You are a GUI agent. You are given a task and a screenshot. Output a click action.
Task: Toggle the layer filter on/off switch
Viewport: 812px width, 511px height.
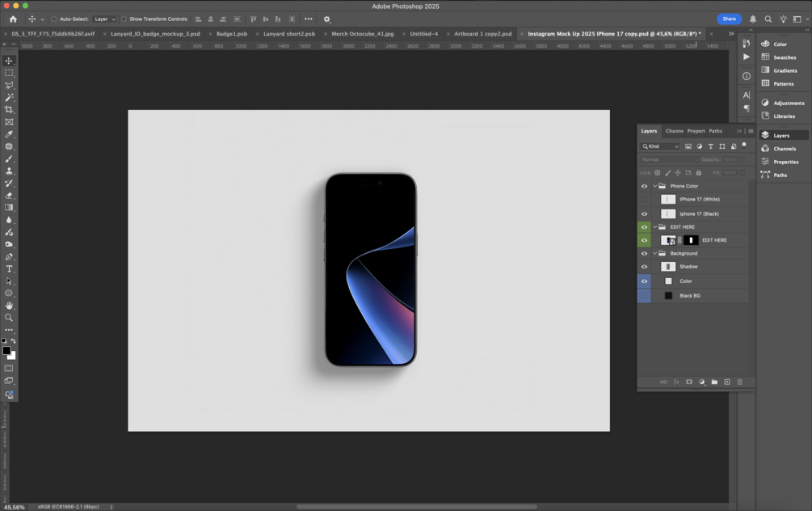744,146
